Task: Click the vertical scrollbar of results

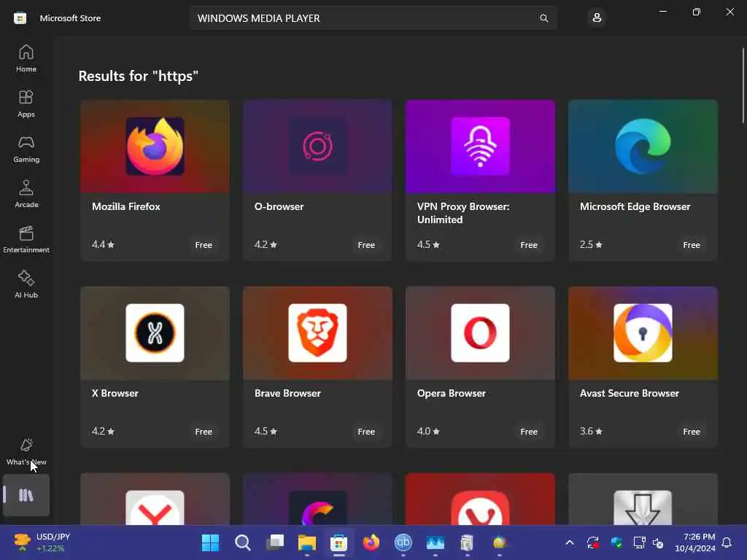Action: tap(743, 86)
